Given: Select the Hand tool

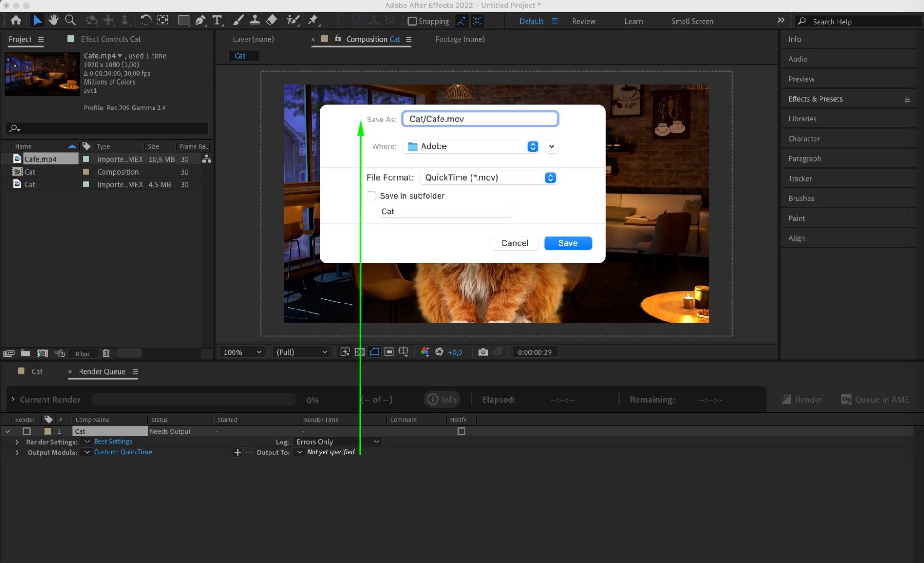Looking at the screenshot, I should (x=54, y=20).
